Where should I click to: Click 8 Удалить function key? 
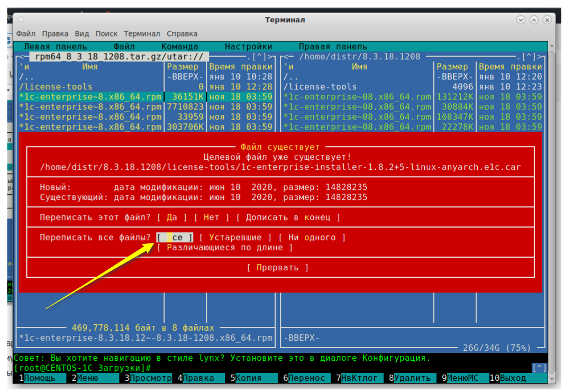[x=412, y=378]
